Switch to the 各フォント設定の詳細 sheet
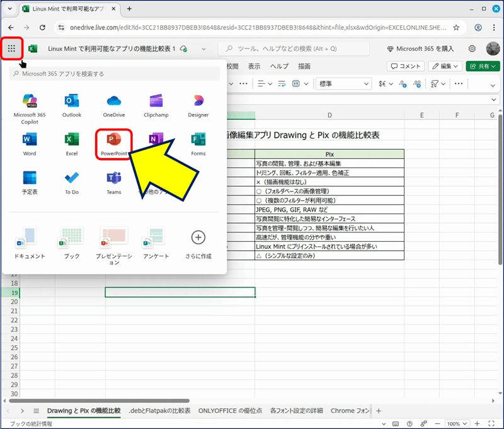 (296, 411)
